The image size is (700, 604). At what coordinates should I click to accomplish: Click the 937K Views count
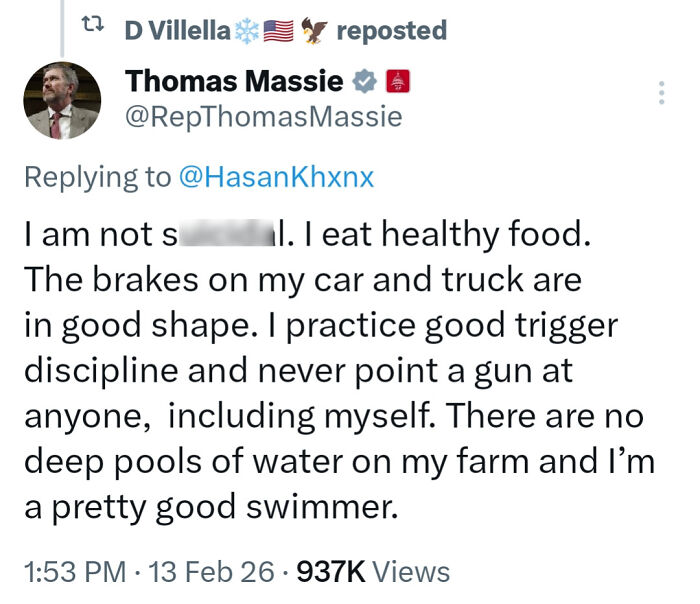[x=373, y=571]
